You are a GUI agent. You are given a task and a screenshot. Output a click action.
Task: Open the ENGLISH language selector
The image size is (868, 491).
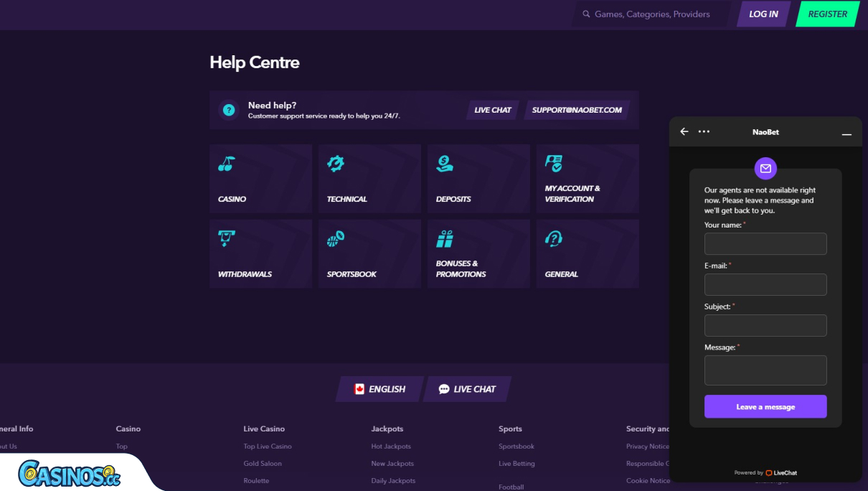380,389
